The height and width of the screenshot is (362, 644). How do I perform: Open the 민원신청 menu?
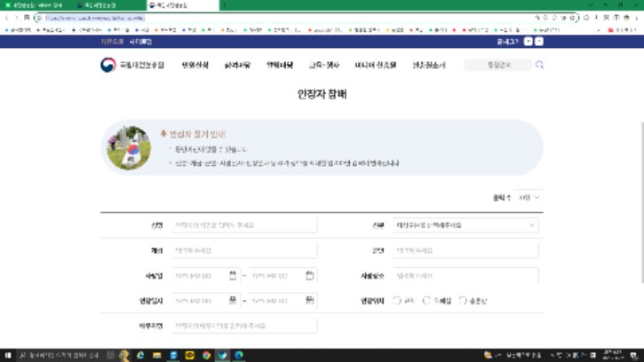[195, 65]
